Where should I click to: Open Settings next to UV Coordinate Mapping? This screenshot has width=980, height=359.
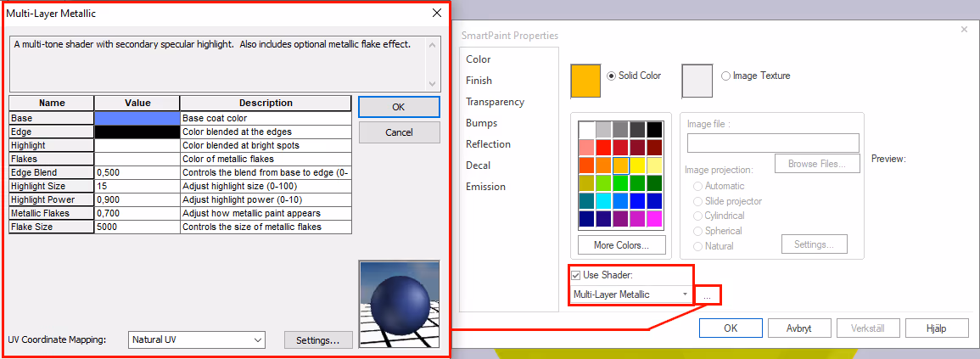pos(317,340)
